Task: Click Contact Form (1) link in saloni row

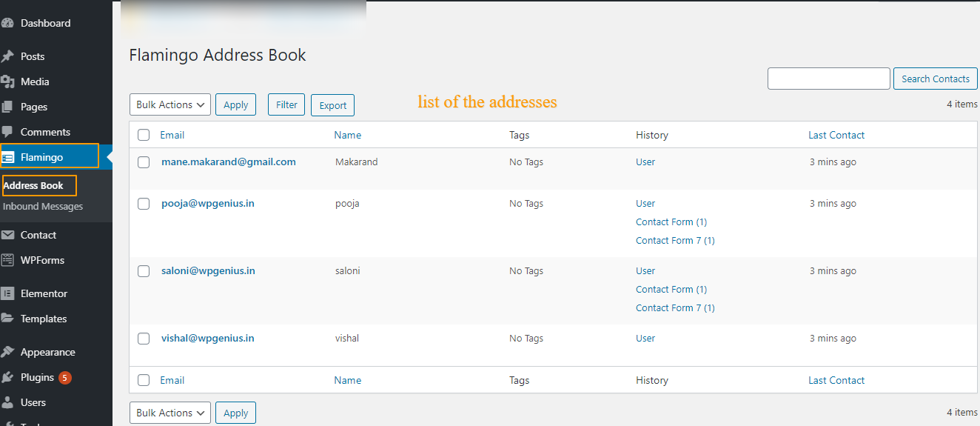Action: [671, 289]
